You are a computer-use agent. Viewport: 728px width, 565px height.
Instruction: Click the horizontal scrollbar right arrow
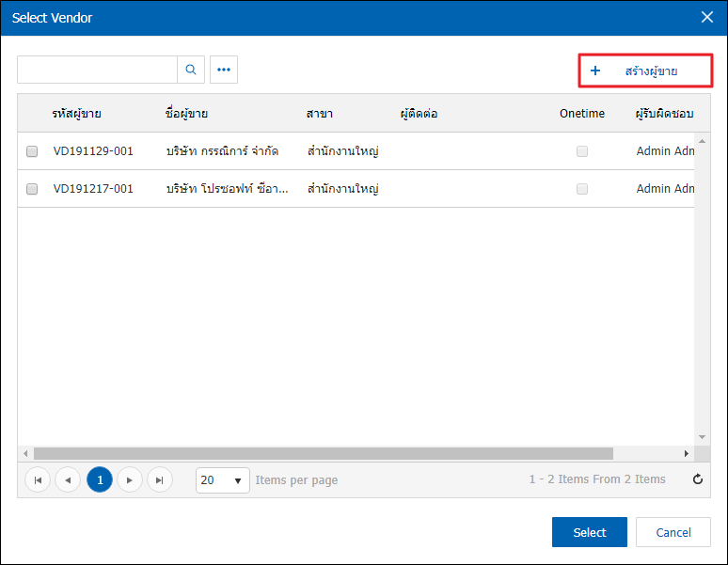click(687, 453)
